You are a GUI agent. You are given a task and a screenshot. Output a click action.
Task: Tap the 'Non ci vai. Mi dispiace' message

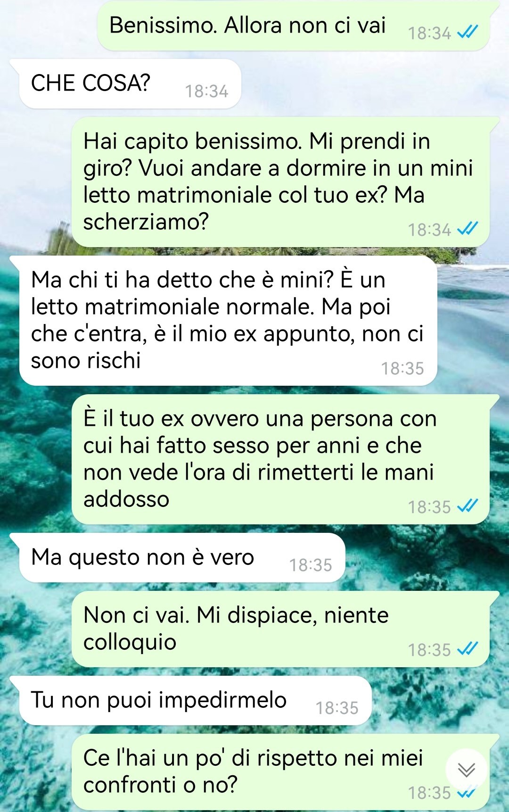280,629
